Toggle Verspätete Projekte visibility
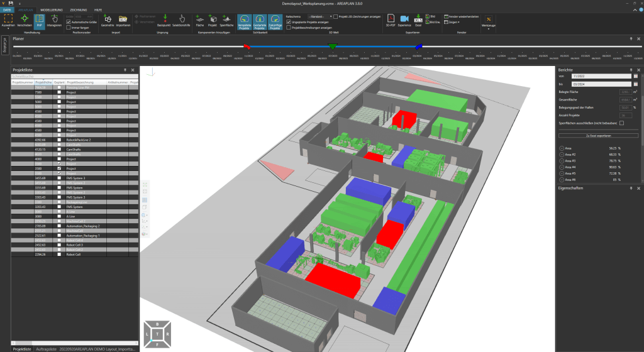644x352 pixels. 245,23
